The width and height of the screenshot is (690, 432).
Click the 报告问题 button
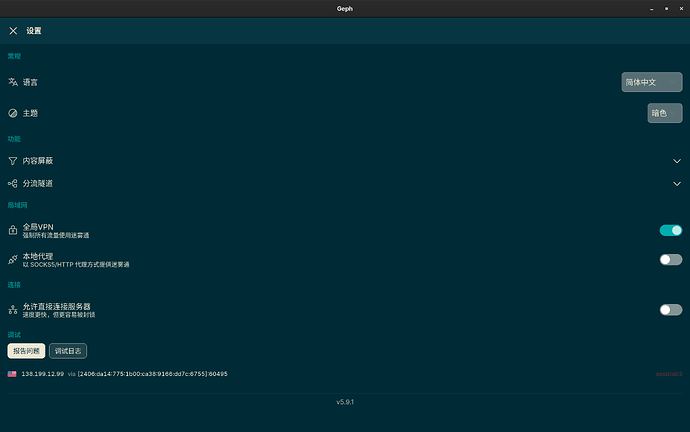(x=26, y=351)
